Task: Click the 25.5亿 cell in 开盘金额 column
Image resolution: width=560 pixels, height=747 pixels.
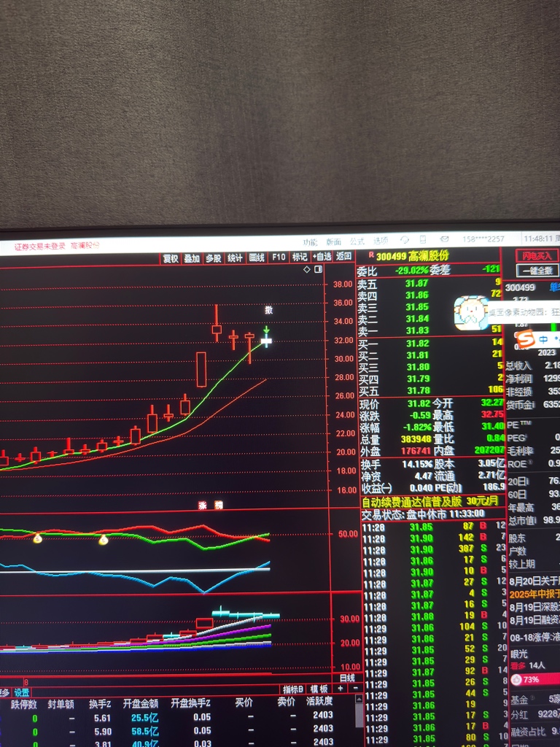Action: click(x=145, y=718)
